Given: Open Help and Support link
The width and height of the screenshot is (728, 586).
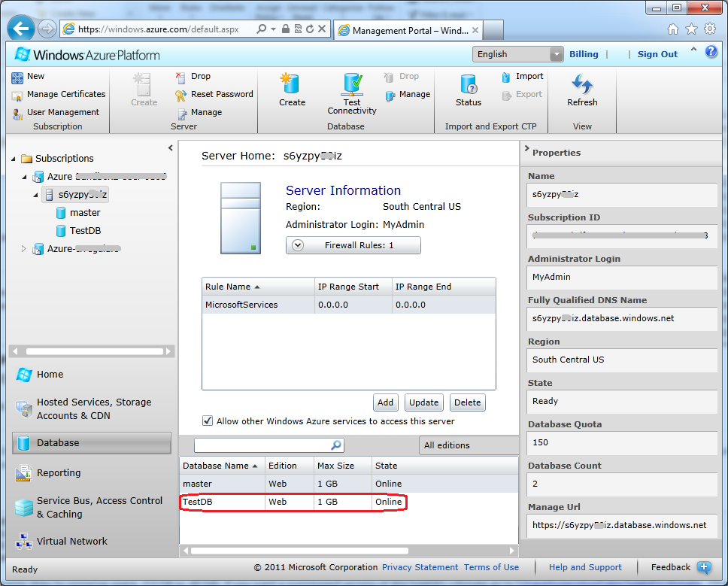Looking at the screenshot, I should click(585, 567).
